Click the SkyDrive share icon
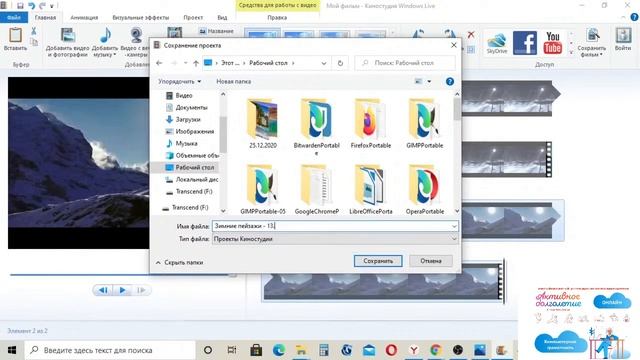 click(x=497, y=43)
